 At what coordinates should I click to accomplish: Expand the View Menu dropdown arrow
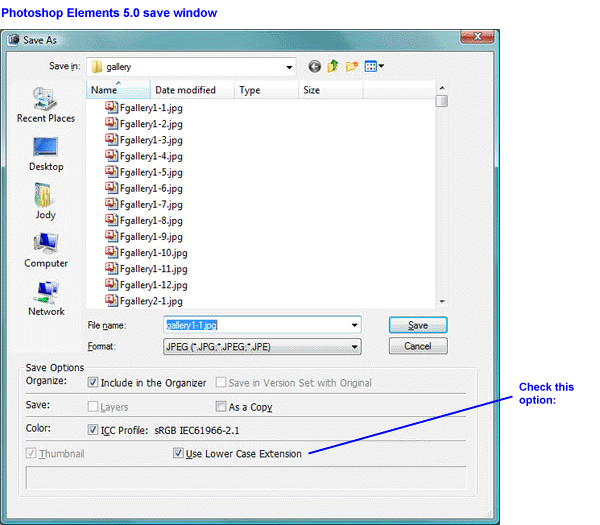pyautogui.click(x=381, y=66)
